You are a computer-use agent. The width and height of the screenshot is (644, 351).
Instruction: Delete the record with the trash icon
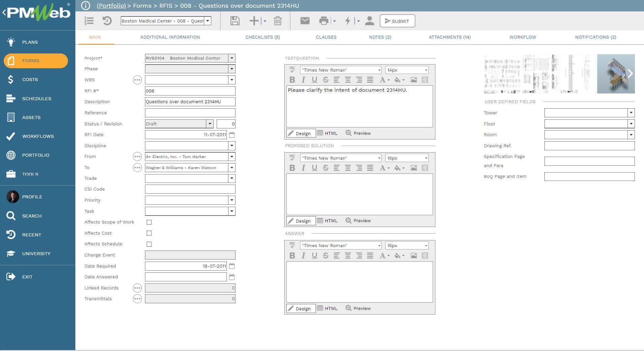pos(278,21)
